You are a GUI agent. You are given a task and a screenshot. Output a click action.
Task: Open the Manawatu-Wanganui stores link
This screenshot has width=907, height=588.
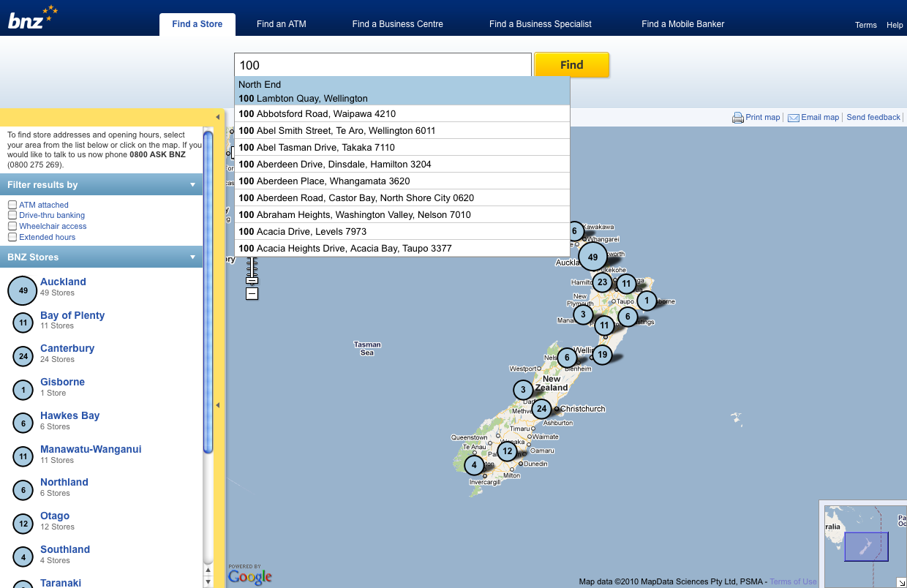point(91,449)
